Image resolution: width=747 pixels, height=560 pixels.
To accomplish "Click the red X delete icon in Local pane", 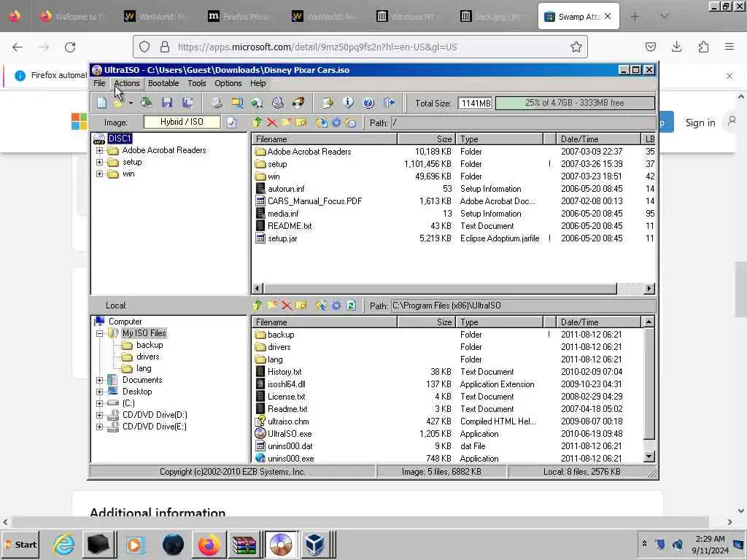I will click(286, 306).
